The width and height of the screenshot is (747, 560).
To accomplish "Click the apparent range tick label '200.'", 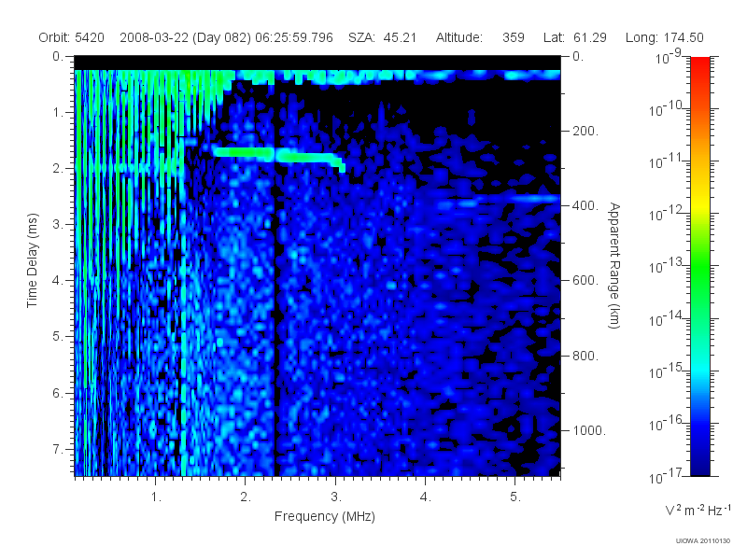I will click(x=585, y=131).
